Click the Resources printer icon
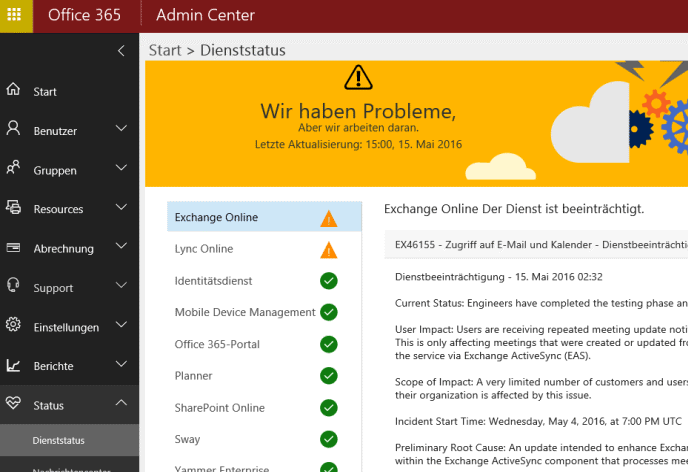The image size is (688, 472). click(13, 207)
